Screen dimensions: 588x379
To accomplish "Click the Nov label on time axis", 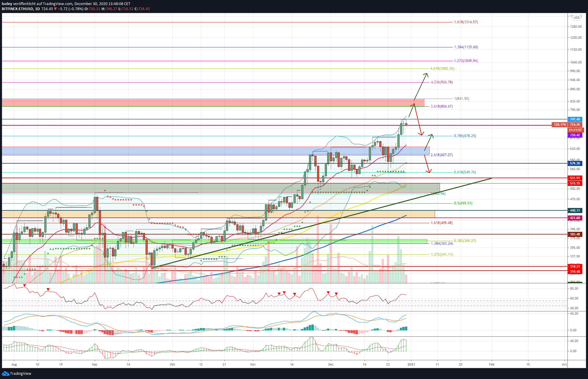I will pyautogui.click(x=253, y=364).
